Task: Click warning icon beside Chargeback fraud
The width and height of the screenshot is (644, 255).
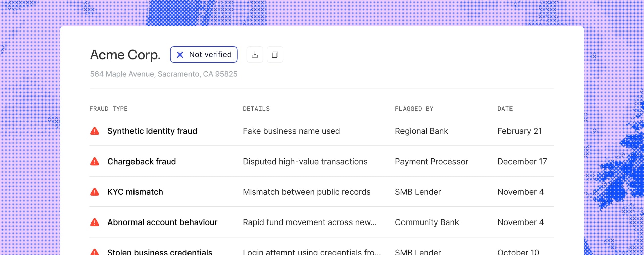Action: click(x=95, y=162)
